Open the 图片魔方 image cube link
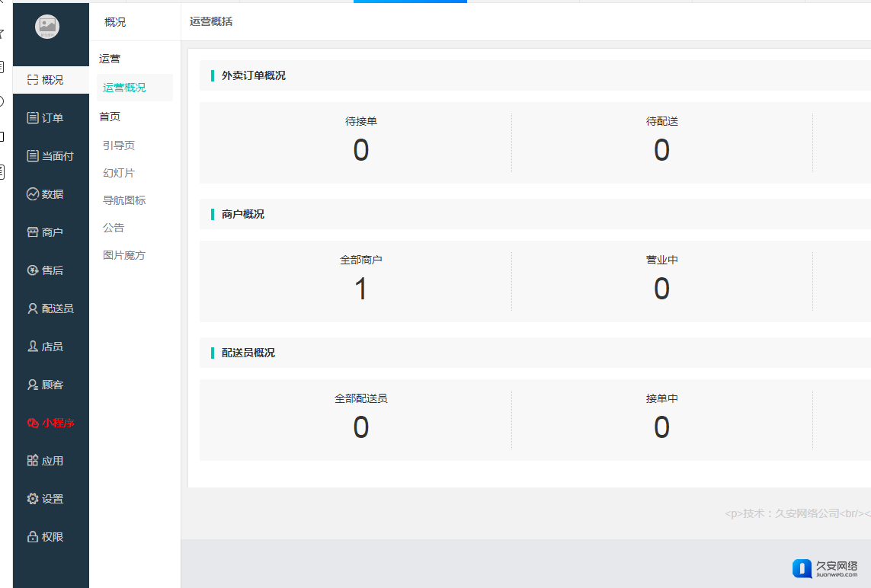The height and width of the screenshot is (588, 871). [124, 255]
